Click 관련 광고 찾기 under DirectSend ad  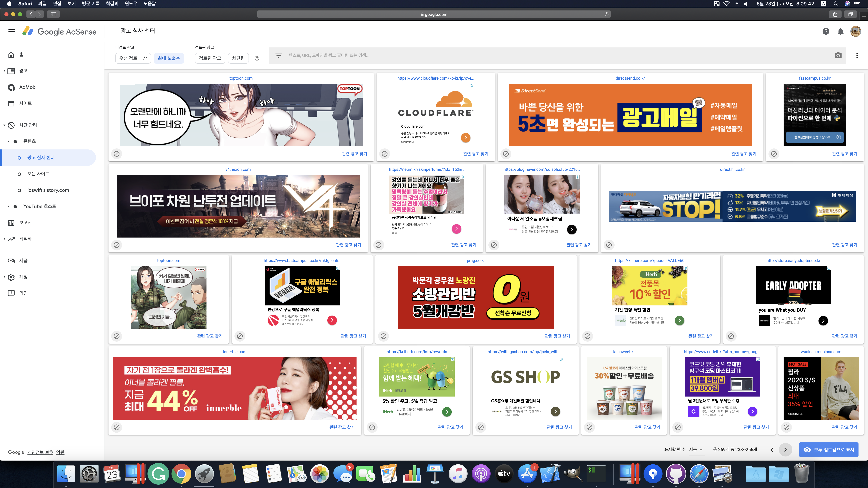[x=744, y=154]
